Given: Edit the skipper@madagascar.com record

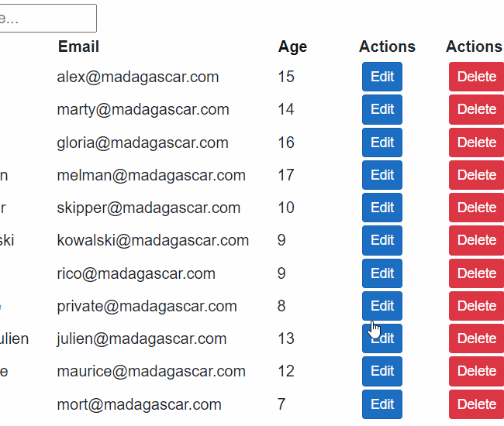Looking at the screenshot, I should point(382,208).
